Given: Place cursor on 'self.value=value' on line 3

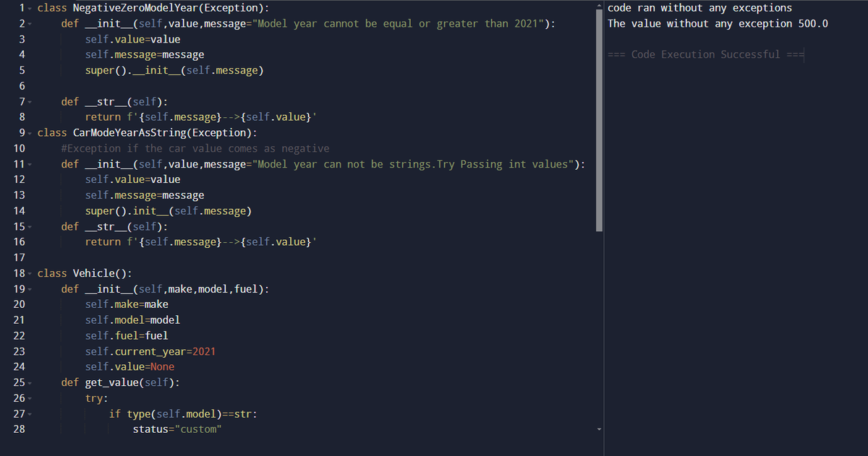Looking at the screenshot, I should click(x=132, y=39).
